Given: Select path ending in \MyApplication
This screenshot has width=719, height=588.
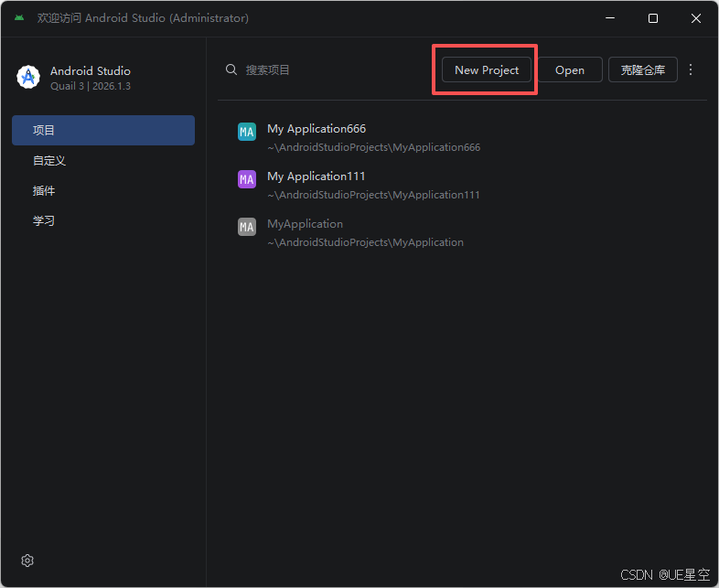Looking at the screenshot, I should [x=365, y=242].
